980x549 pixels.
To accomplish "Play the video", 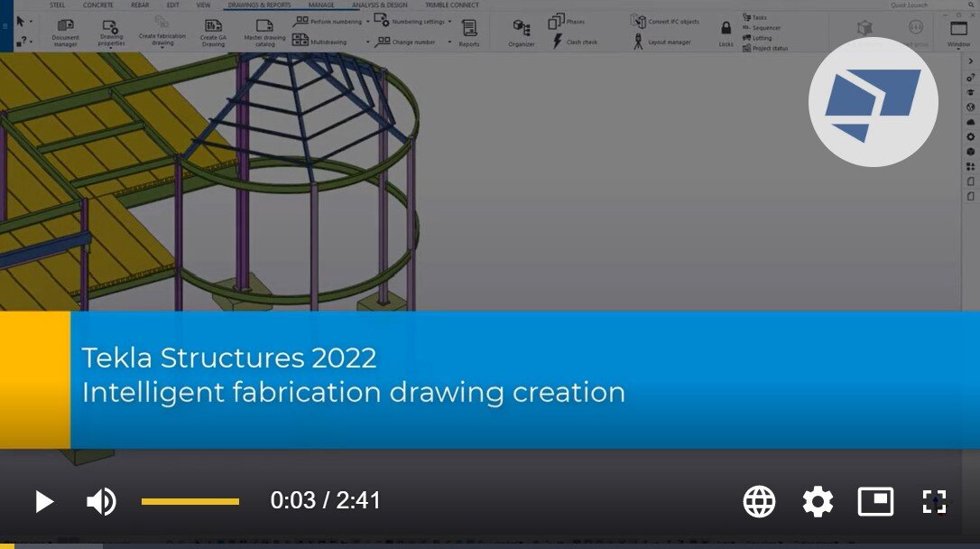I will tap(43, 501).
